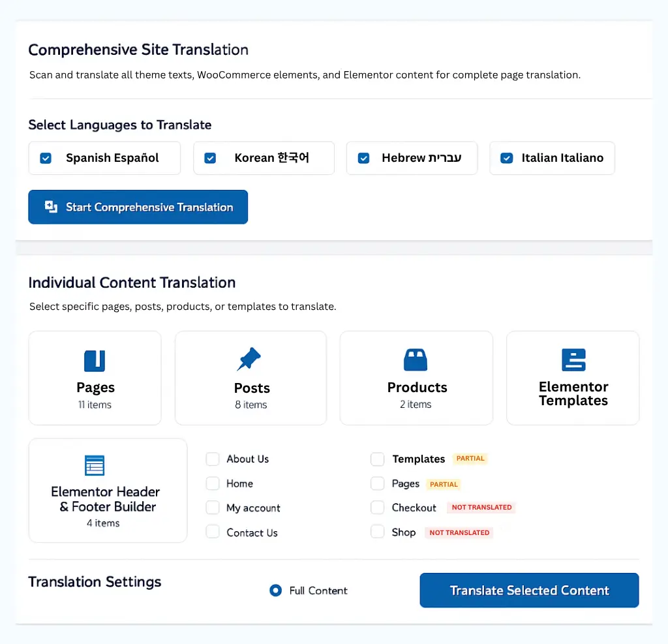Click the Elementor Header & Footer Builder icon

pos(95,465)
